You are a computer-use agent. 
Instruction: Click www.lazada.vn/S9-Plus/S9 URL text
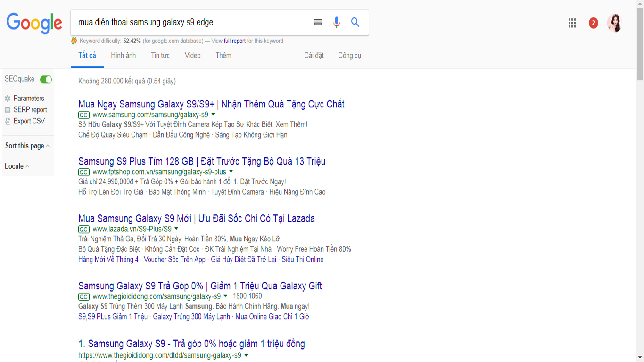pyautogui.click(x=132, y=230)
